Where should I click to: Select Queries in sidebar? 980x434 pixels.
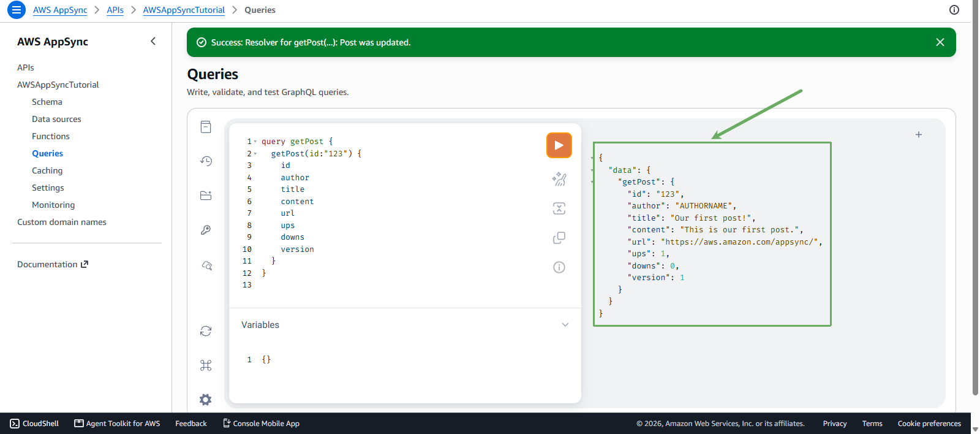pyautogui.click(x=48, y=153)
